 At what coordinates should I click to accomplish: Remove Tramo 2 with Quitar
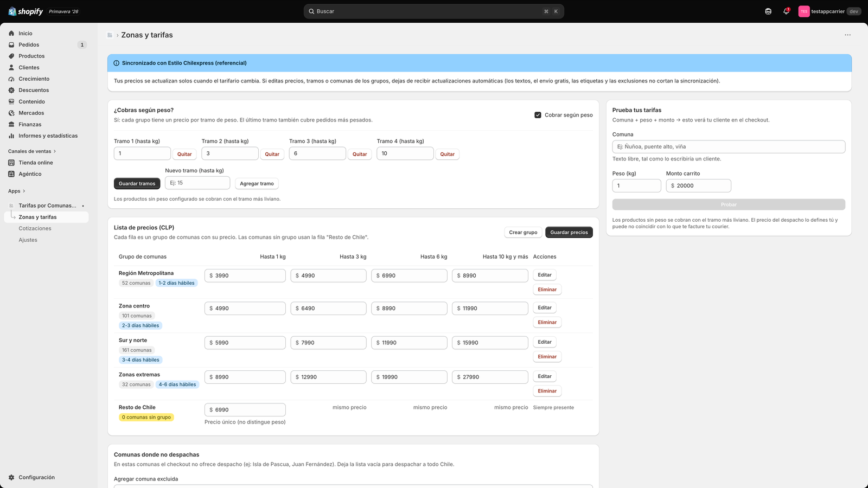pos(272,154)
